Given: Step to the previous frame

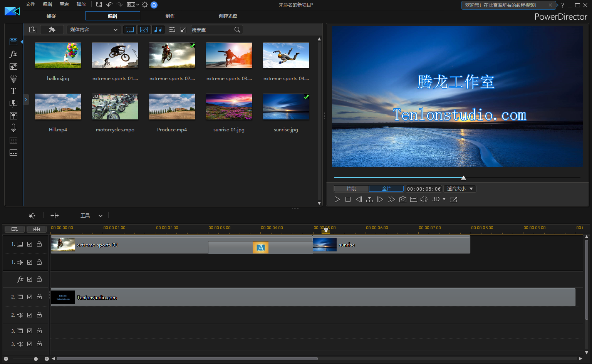Looking at the screenshot, I should pos(359,199).
